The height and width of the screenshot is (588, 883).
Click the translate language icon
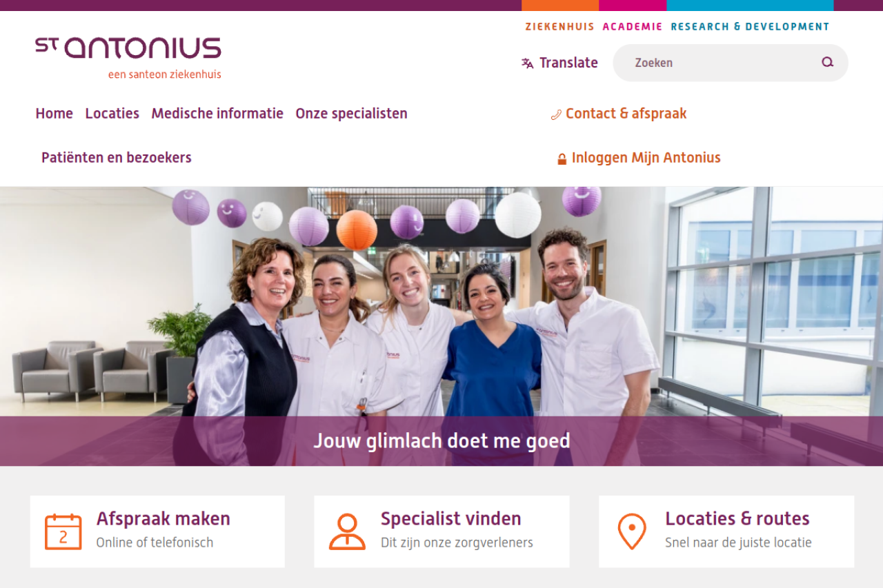[528, 63]
